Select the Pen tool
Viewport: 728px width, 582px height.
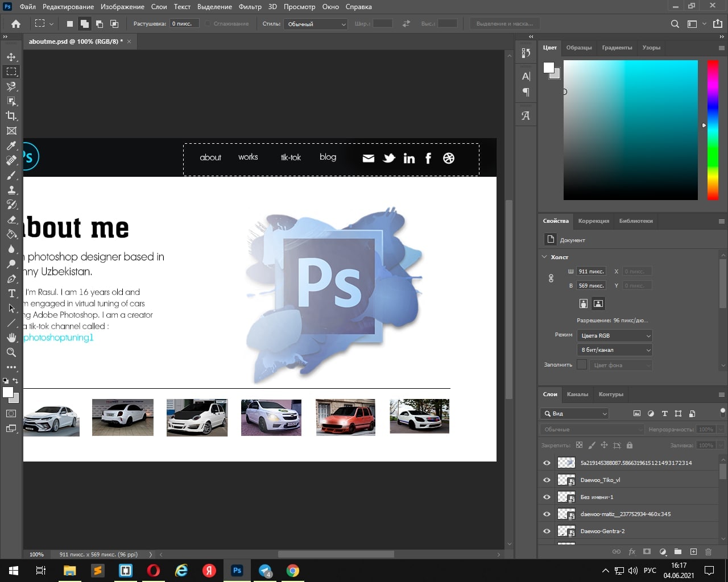point(11,278)
